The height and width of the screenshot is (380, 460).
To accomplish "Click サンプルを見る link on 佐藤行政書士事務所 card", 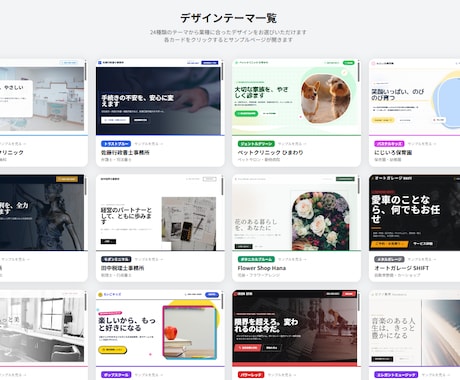I will click(x=149, y=144).
